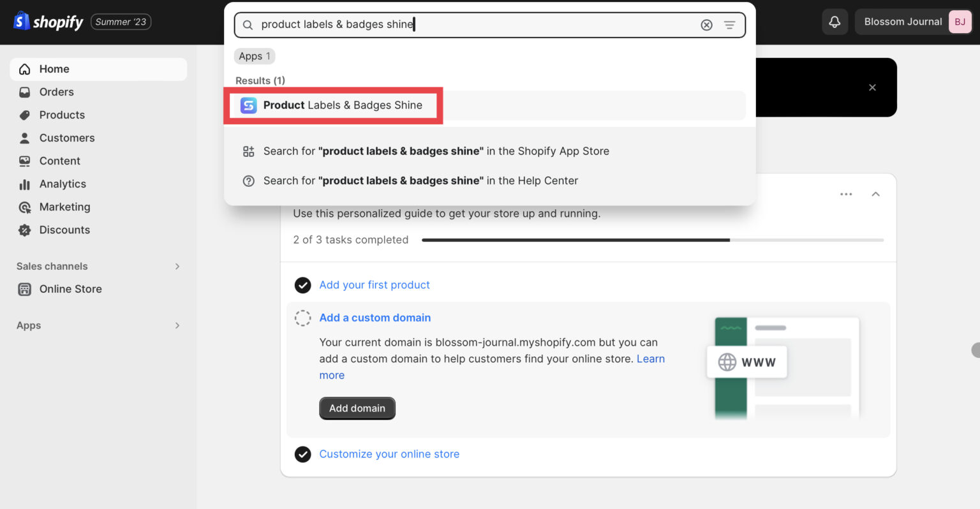This screenshot has width=980, height=509.
Task: Uncheck Customize your online store task
Action: 302,454
